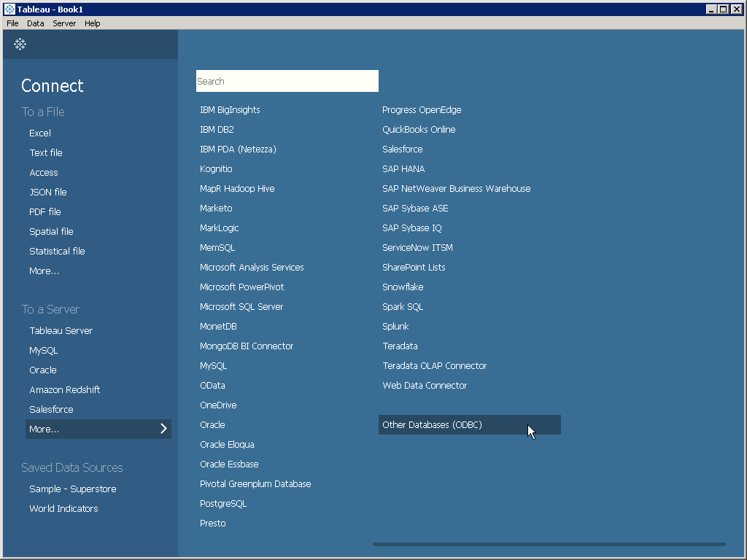
Task: Click the Tableau logo icon in the sidebar
Action: (20, 44)
